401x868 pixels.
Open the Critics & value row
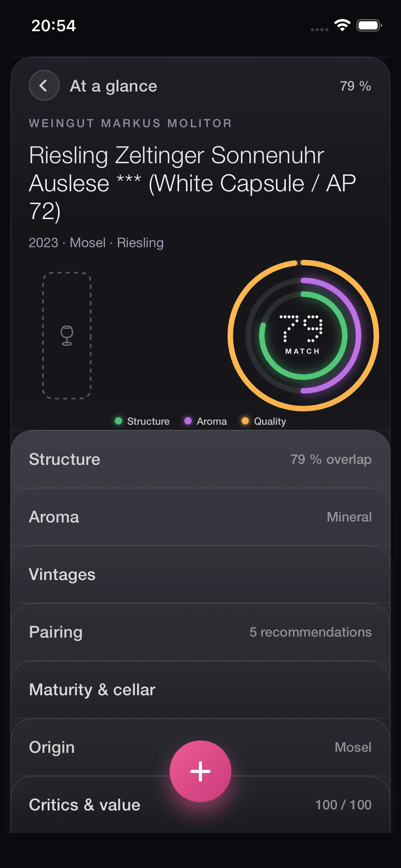coord(200,805)
